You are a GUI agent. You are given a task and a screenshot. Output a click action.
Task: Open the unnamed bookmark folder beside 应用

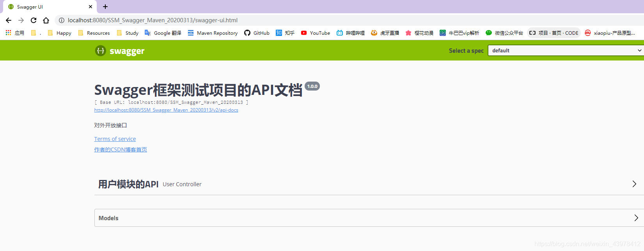pyautogui.click(x=35, y=33)
